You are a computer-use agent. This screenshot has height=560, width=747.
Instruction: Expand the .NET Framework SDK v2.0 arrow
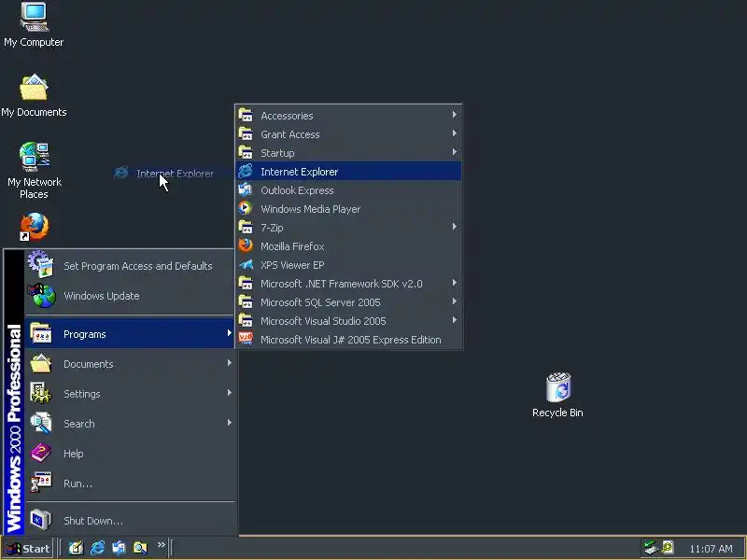[455, 283]
